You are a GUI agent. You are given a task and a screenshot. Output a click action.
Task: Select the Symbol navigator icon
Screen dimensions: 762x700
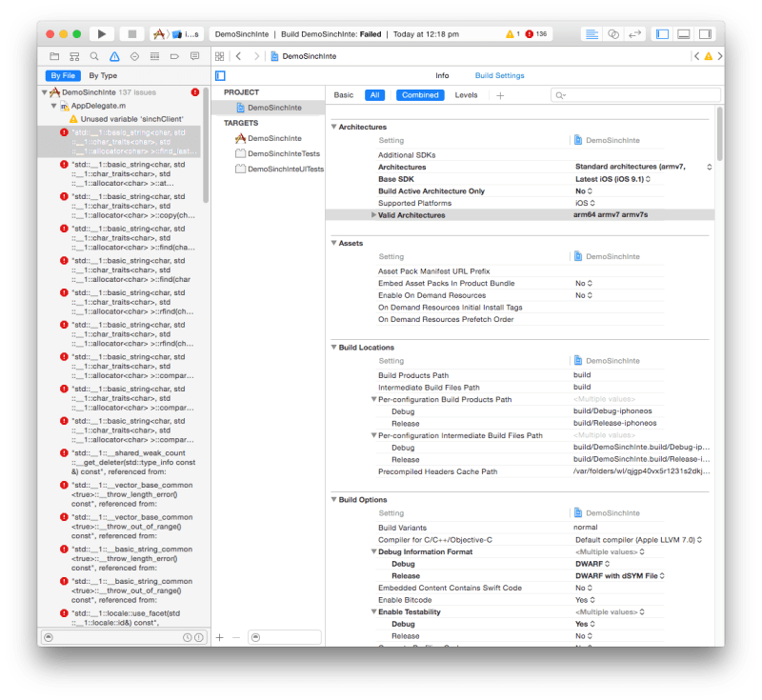coord(74,55)
